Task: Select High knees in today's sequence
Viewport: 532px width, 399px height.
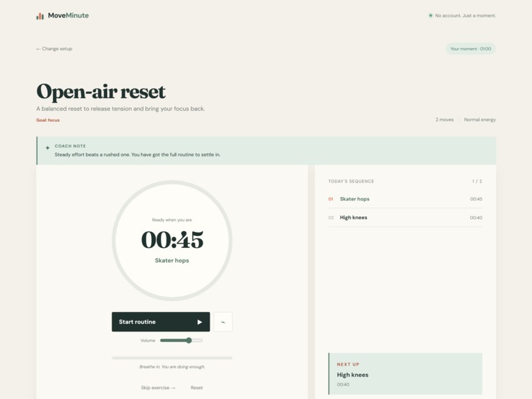Action: (x=405, y=217)
